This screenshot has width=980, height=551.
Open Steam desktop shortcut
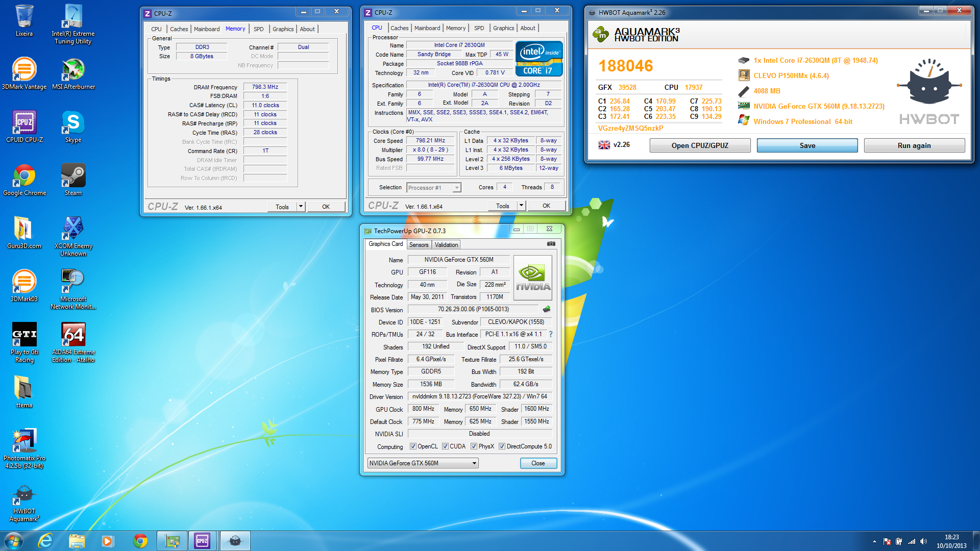point(73,180)
